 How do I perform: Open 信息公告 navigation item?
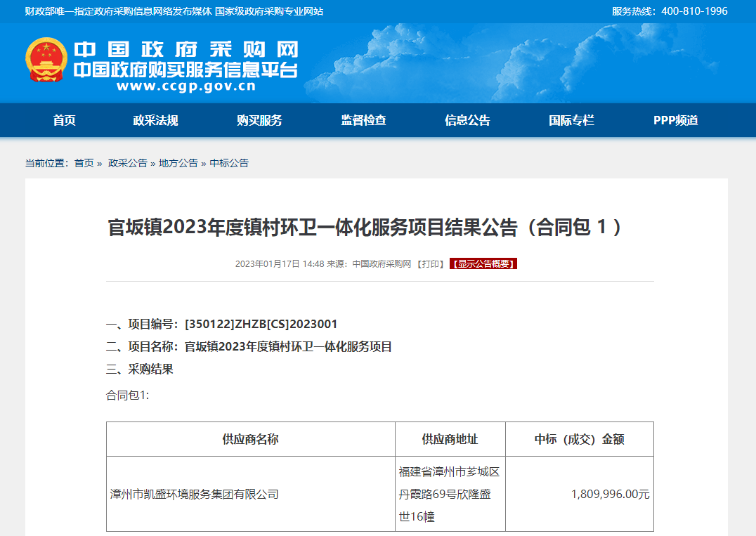click(467, 121)
